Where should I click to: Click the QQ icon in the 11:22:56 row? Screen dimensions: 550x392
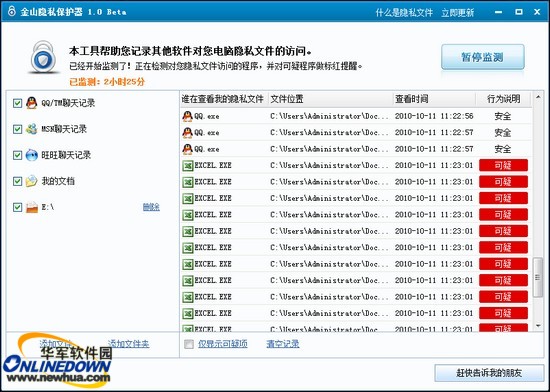(188, 116)
